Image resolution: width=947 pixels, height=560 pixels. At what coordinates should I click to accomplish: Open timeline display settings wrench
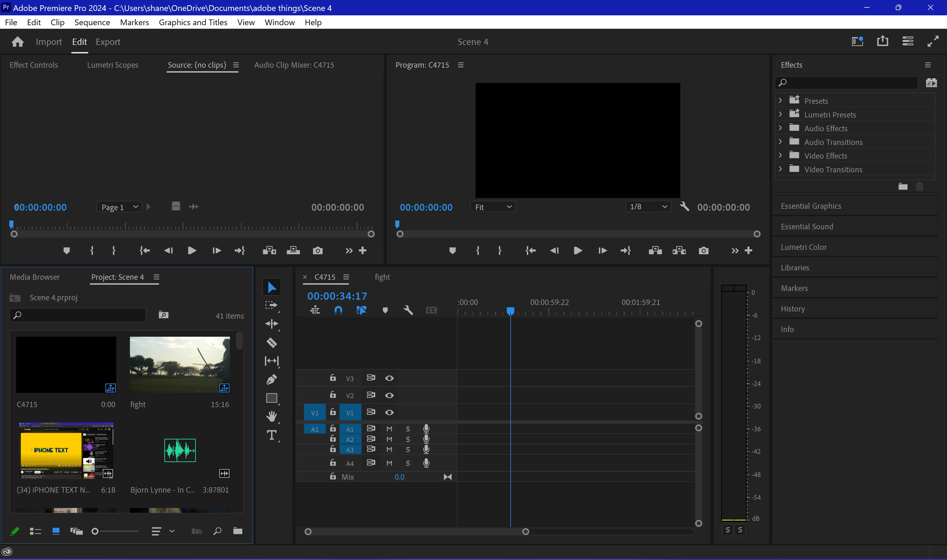(408, 310)
